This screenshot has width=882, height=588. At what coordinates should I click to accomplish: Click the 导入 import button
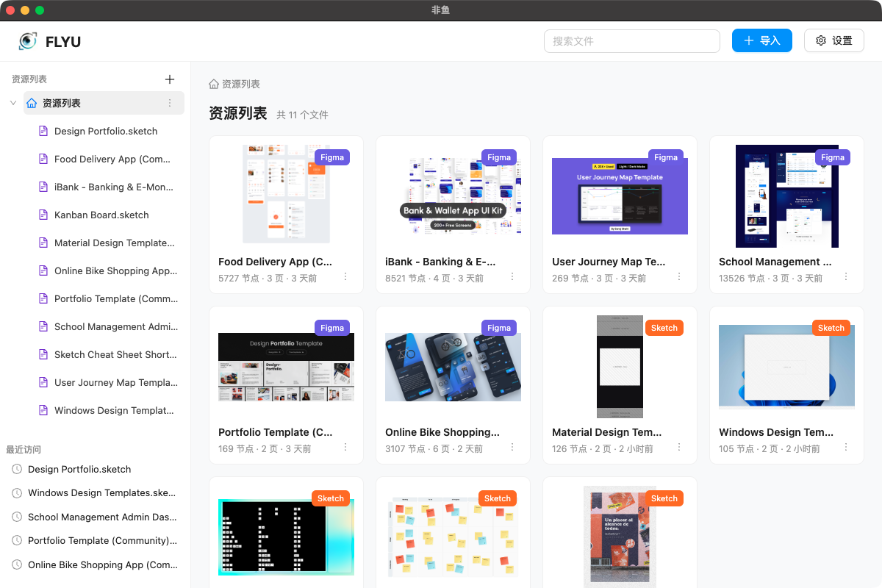tap(762, 40)
